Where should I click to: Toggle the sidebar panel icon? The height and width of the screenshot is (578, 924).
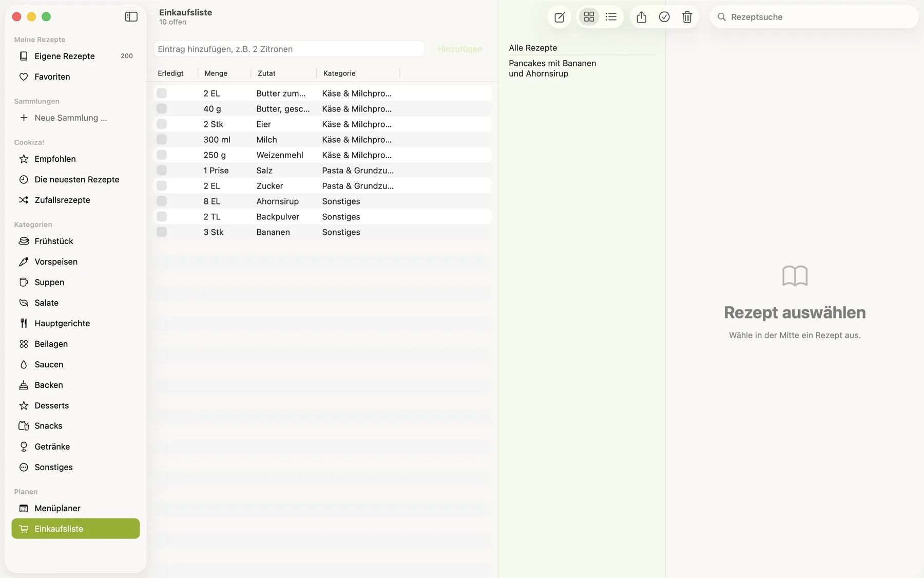click(x=131, y=16)
